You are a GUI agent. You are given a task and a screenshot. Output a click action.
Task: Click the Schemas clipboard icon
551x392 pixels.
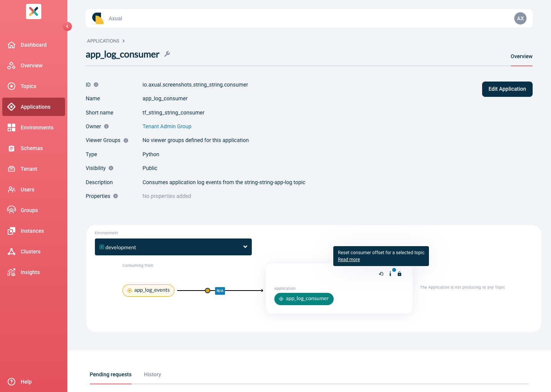point(11,148)
